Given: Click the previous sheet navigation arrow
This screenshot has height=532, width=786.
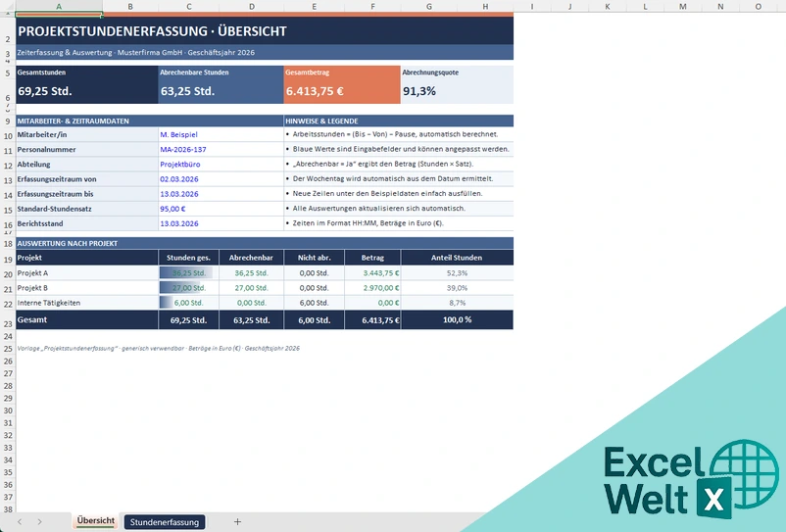Looking at the screenshot, I should click(x=20, y=522).
